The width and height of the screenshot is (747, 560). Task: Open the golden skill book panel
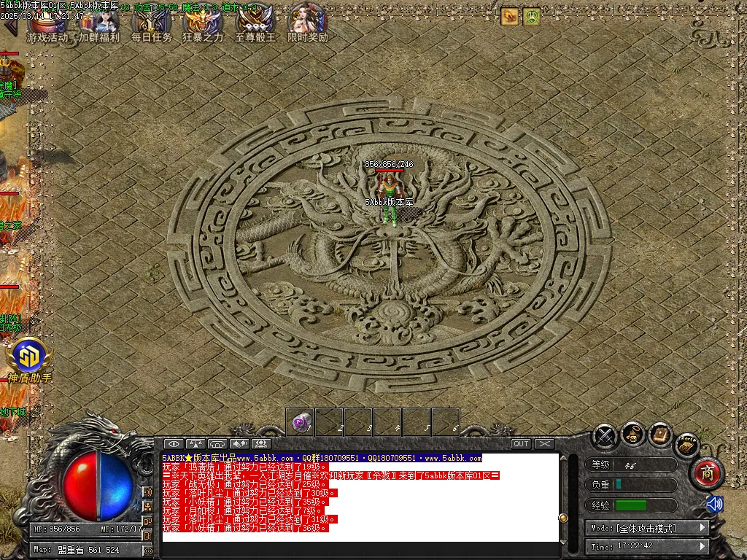click(x=659, y=434)
